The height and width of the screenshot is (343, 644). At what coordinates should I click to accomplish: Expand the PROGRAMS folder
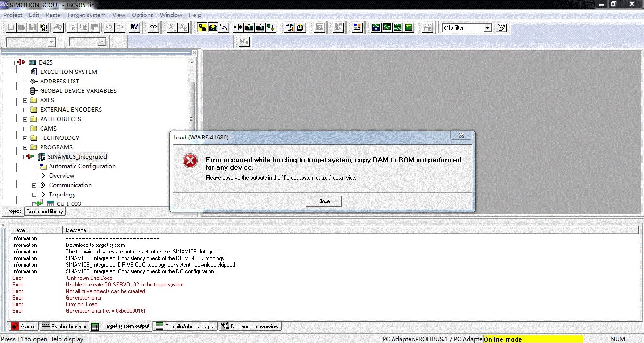(x=25, y=147)
